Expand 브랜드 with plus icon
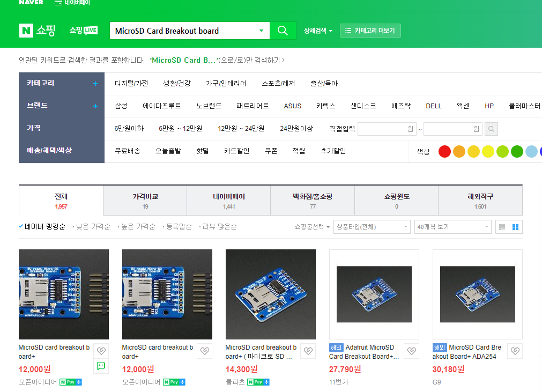This screenshot has height=392, width=542. (x=95, y=106)
